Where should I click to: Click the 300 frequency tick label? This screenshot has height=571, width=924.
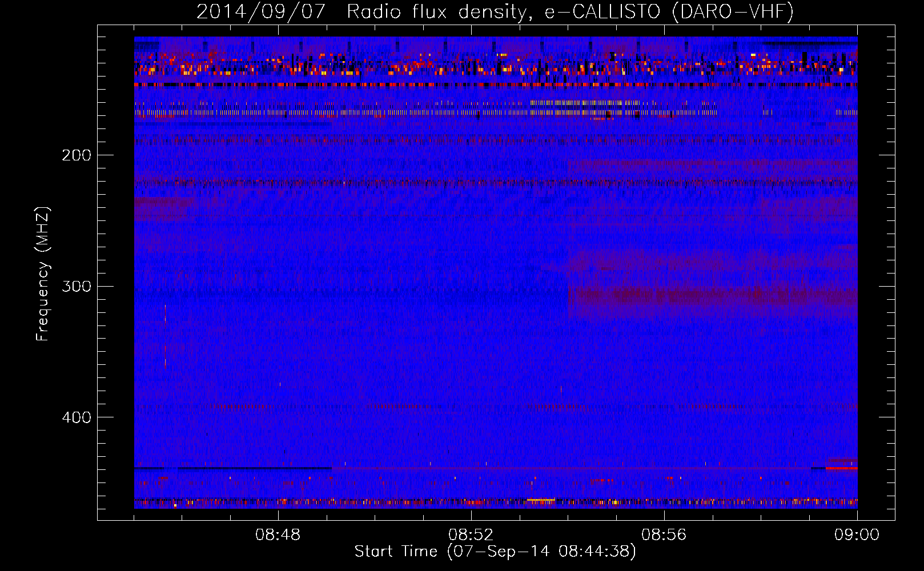(77, 286)
